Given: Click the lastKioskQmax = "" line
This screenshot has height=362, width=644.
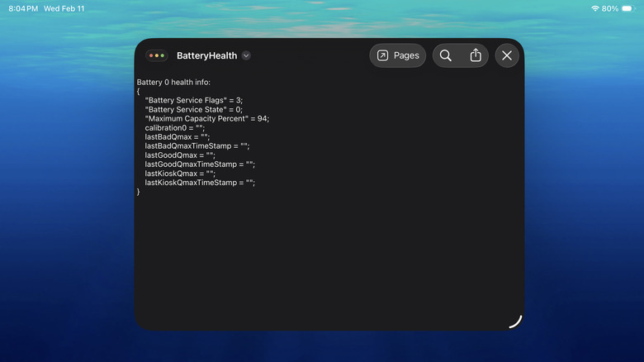Looking at the screenshot, I should click(x=179, y=174).
